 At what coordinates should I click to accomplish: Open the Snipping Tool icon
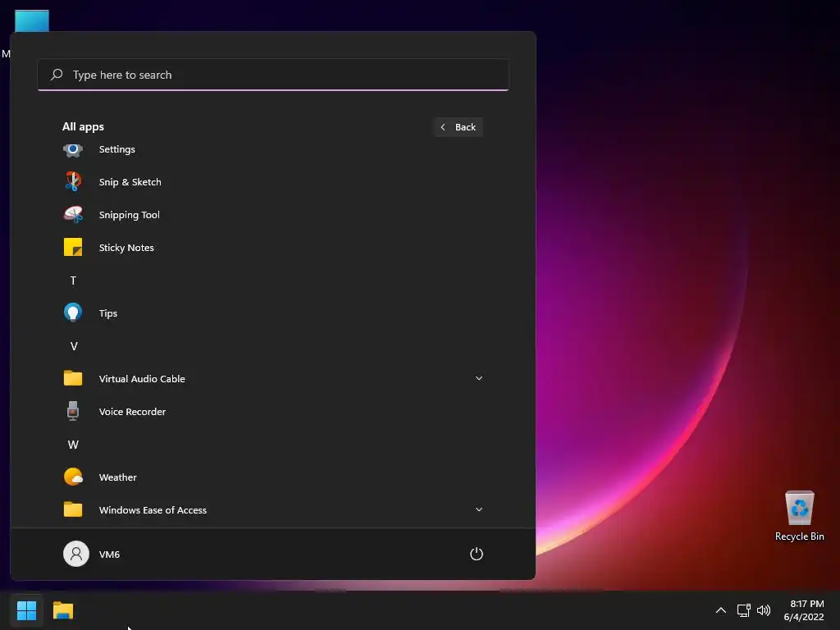click(x=73, y=214)
